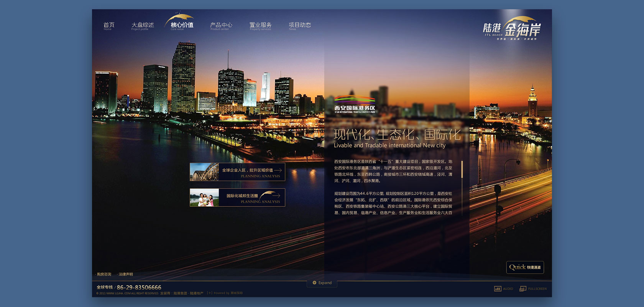The height and width of the screenshot is (307, 644).
Task: Toggle the AUDIO label in footer
Action: [508, 289]
